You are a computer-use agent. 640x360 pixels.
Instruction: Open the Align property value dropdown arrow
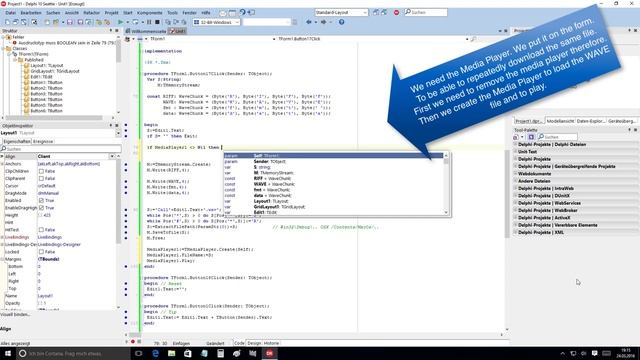[112, 156]
